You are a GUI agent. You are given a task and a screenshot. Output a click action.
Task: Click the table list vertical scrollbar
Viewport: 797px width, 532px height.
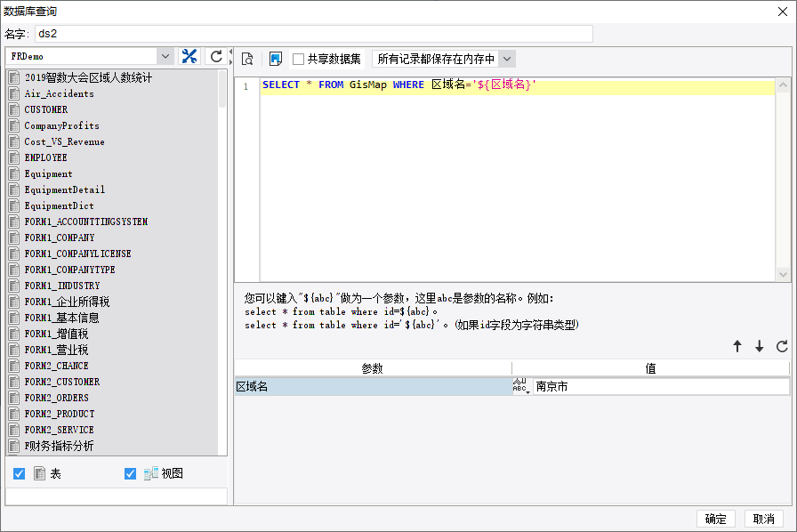point(222,90)
